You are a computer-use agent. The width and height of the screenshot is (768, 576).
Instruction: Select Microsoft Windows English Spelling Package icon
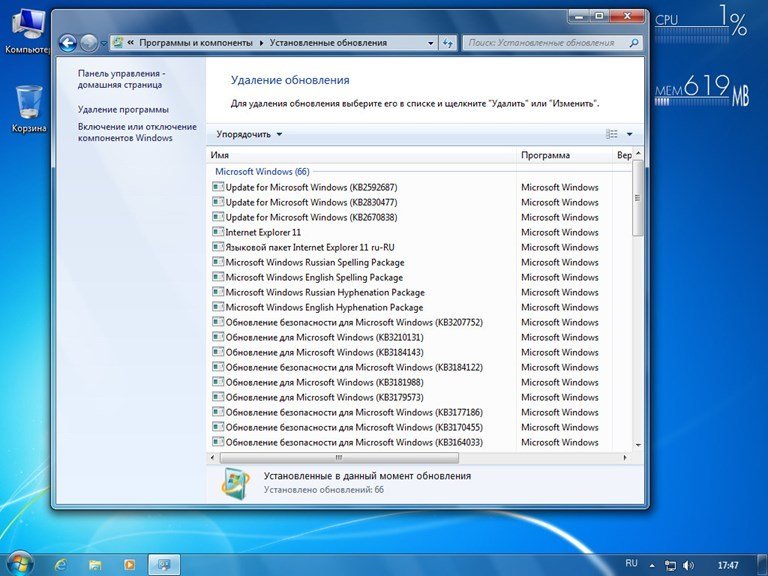pyautogui.click(x=218, y=277)
